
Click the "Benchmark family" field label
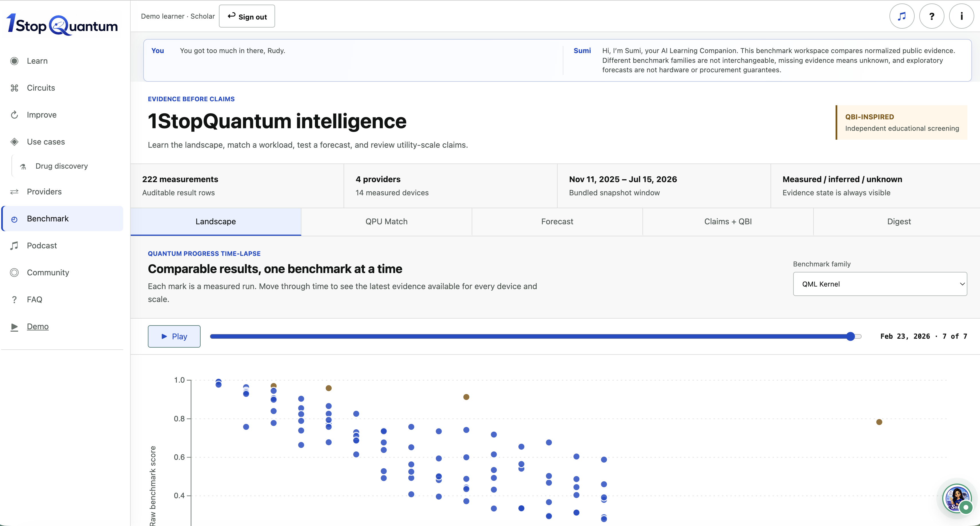coord(822,264)
